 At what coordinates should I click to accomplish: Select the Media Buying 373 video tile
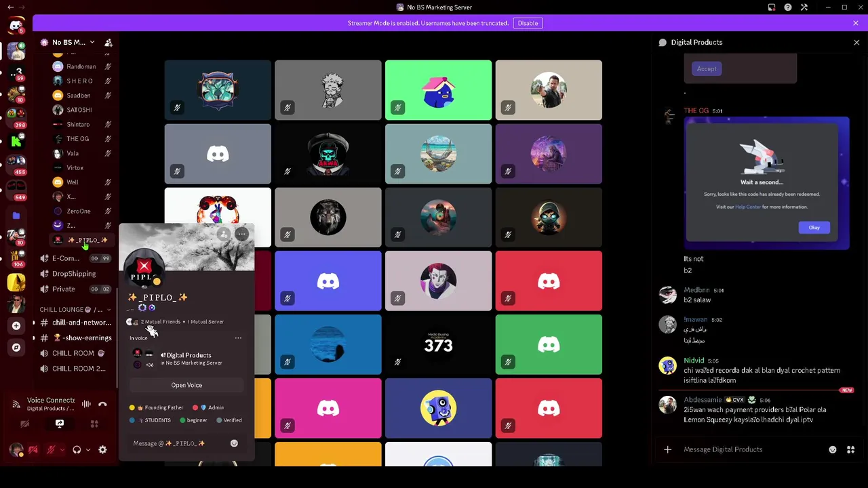pyautogui.click(x=438, y=345)
